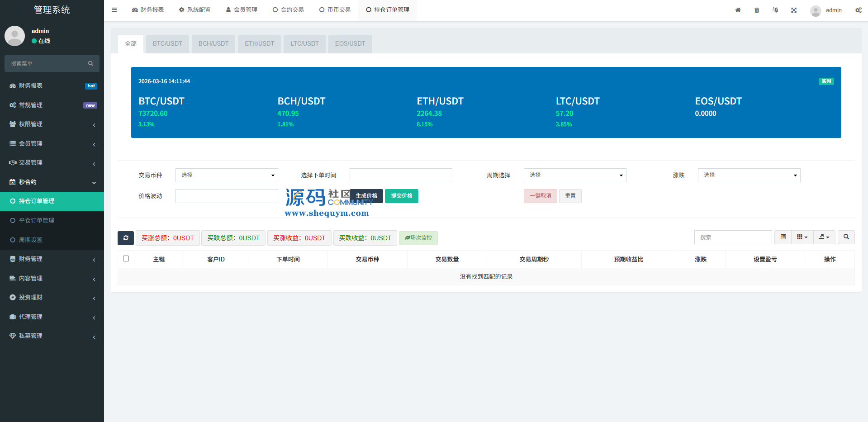Click the trash icon to clear cache

[757, 10]
